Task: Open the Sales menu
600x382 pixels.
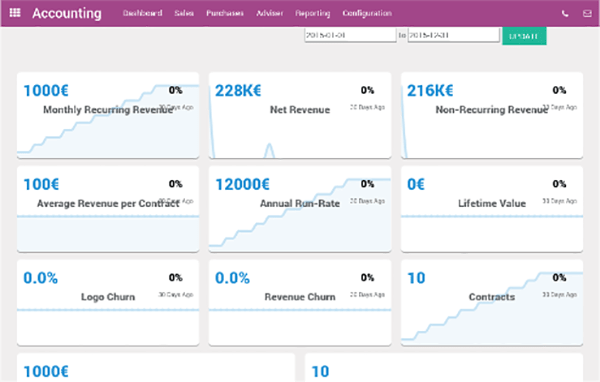Action: (184, 13)
